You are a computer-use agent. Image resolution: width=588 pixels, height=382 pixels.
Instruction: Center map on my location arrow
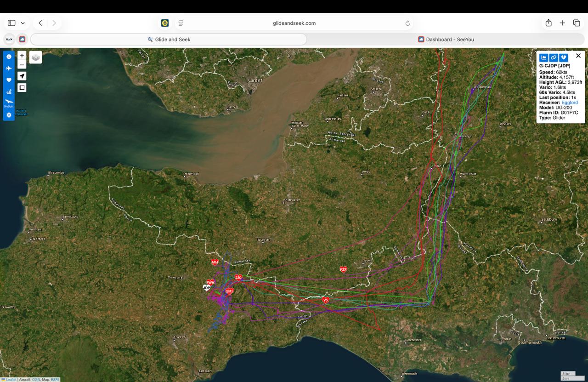[x=22, y=76]
